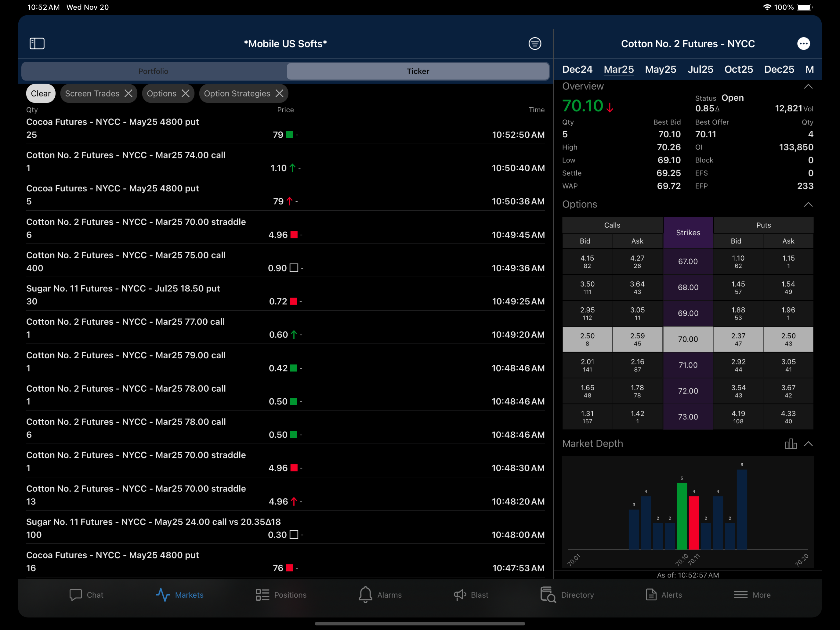Tap the Strikes column header

[688, 232]
